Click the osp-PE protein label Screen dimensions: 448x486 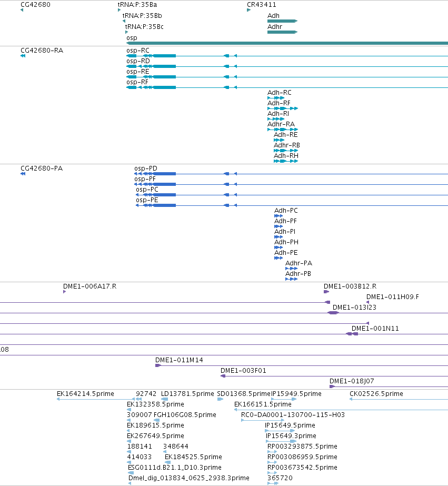[147, 200]
